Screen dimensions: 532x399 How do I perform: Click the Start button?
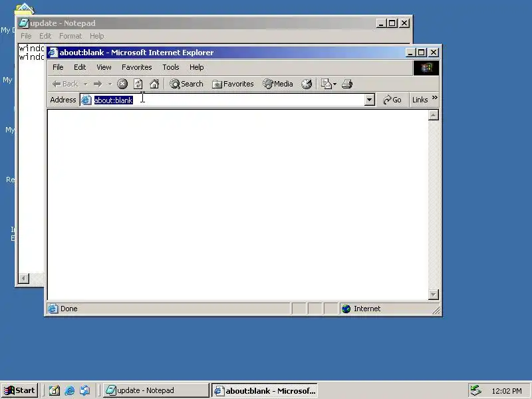pos(19,390)
